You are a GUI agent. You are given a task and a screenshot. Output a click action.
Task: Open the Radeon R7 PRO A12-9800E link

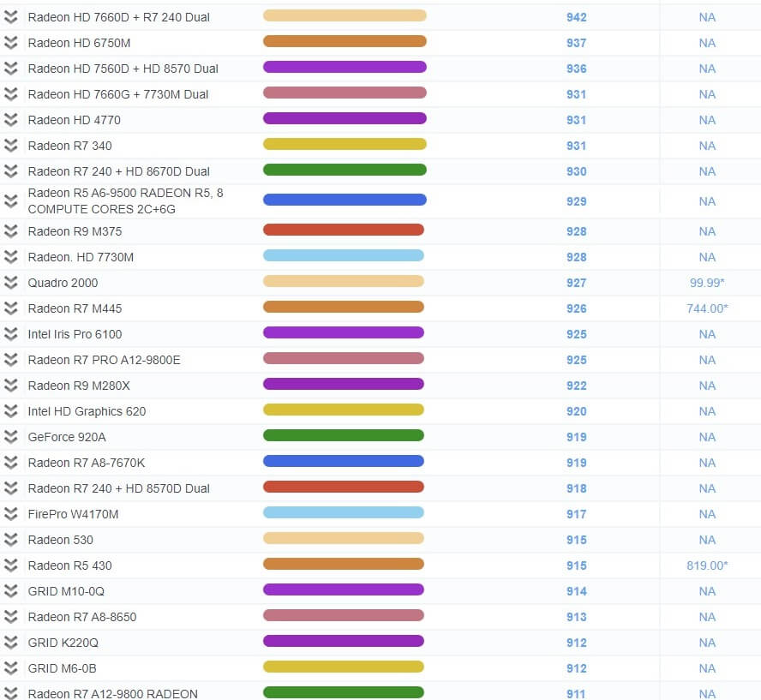click(x=104, y=360)
